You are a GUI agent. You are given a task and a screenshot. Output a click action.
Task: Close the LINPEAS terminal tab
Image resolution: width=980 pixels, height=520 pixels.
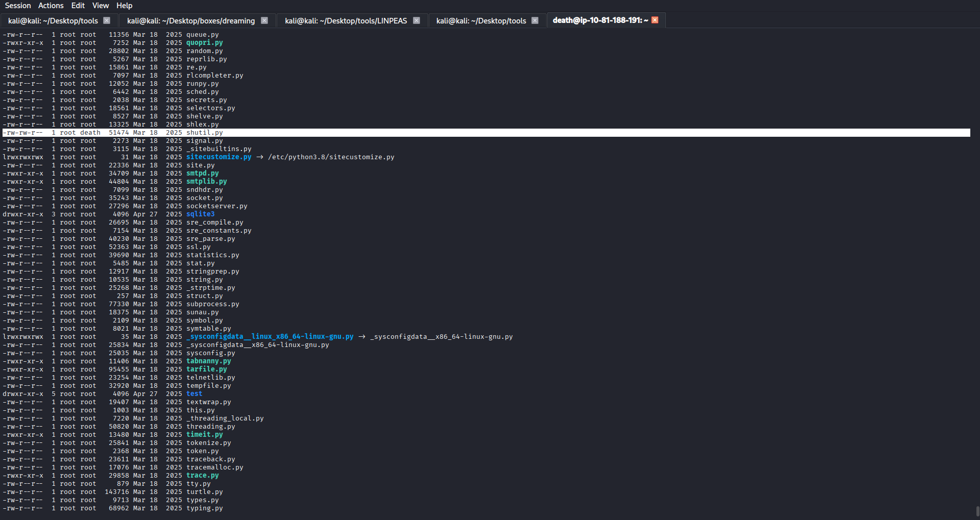(416, 20)
